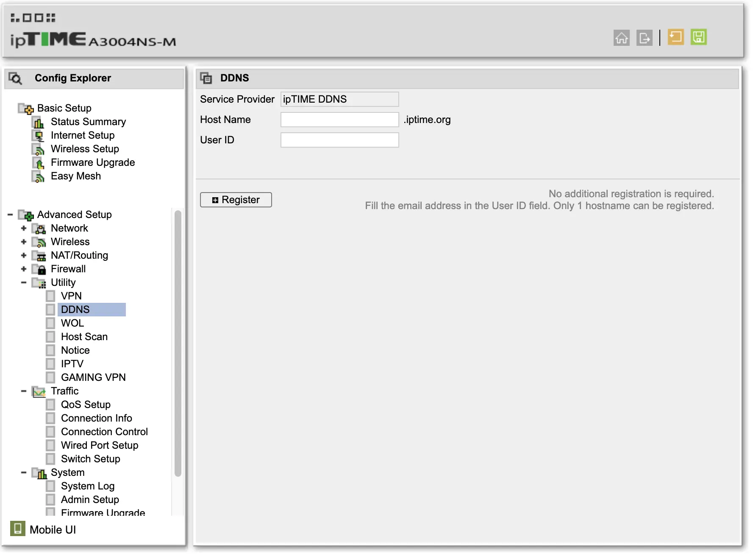Expand the Wireless tree node

coord(24,242)
